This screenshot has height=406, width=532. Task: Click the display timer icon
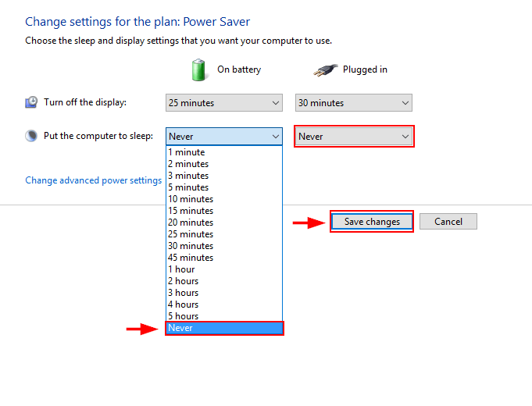31,102
